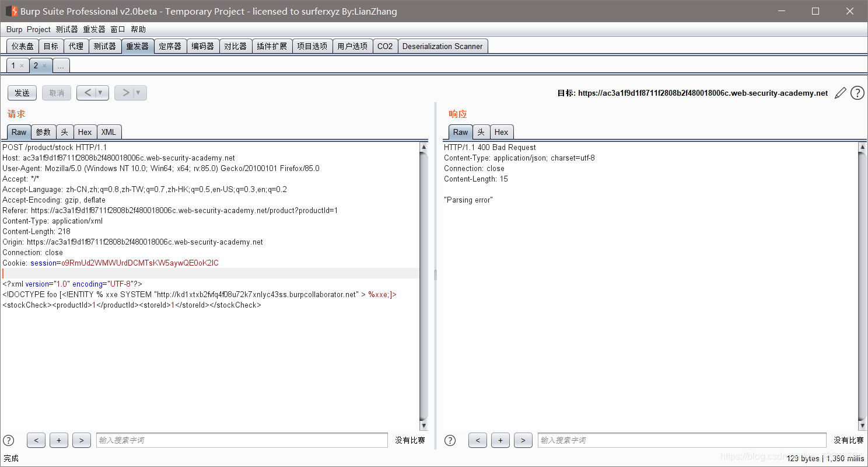Image resolution: width=868 pixels, height=467 pixels.
Task: Click the 取消 cancel button
Action: [57, 93]
